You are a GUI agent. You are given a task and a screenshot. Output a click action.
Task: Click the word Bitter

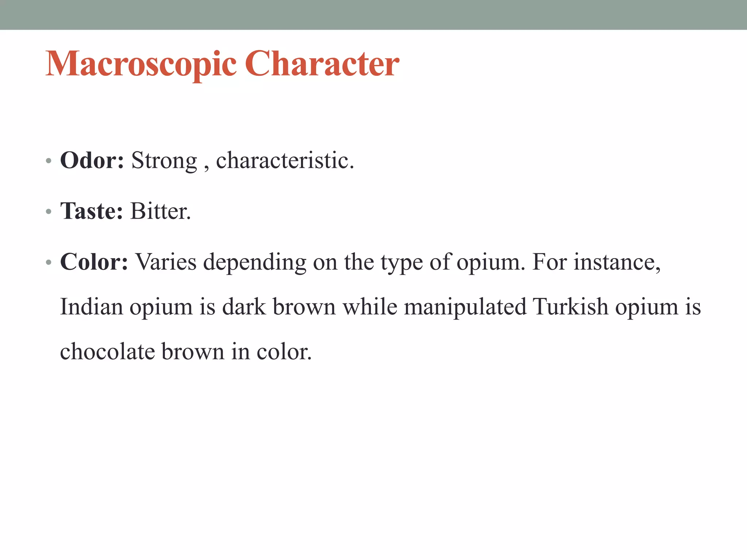click(160, 211)
